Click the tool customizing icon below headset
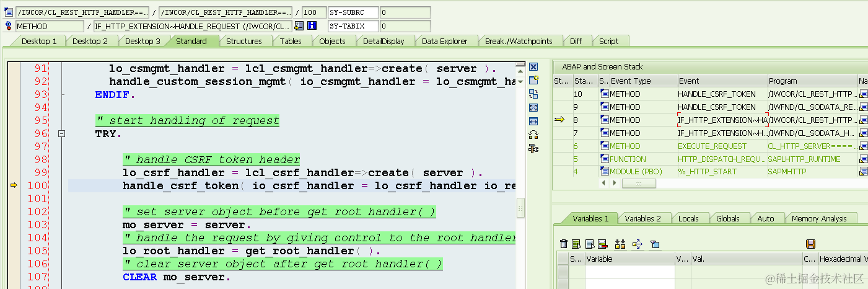This screenshot has width=868, height=289. pos(533,148)
